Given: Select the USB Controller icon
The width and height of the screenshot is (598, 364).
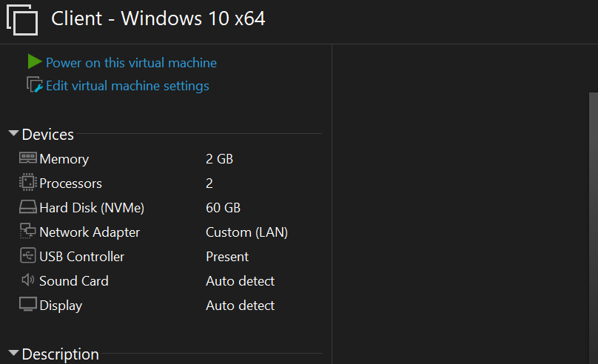Looking at the screenshot, I should pos(28,256).
